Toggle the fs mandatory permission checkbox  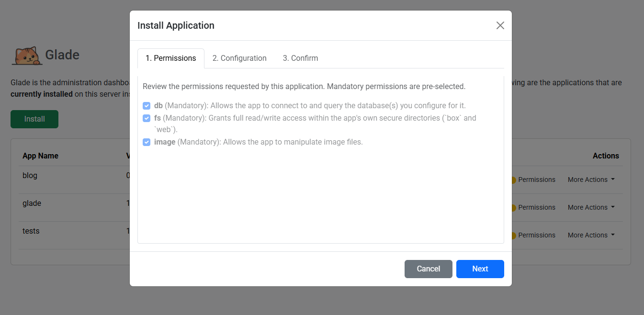(x=147, y=118)
